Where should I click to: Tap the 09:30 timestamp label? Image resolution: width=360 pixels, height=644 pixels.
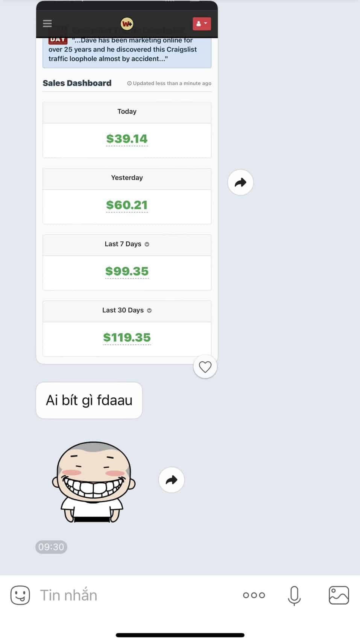[x=51, y=547]
